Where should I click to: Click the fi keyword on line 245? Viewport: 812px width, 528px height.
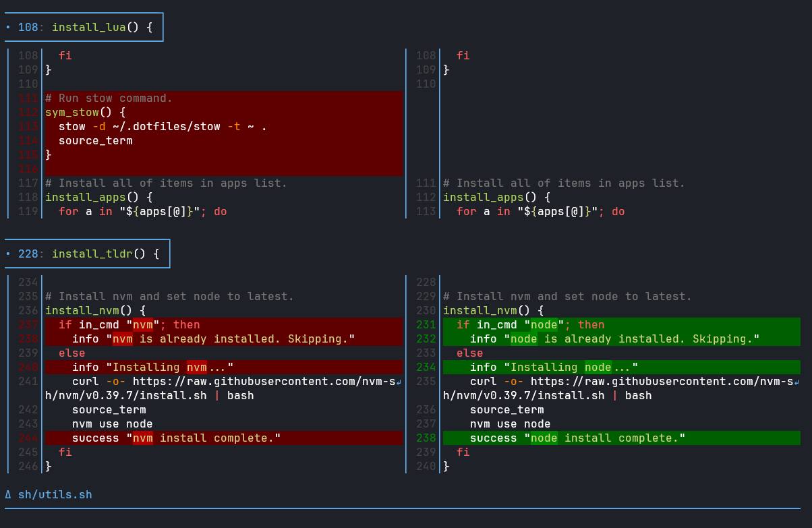[x=65, y=452]
